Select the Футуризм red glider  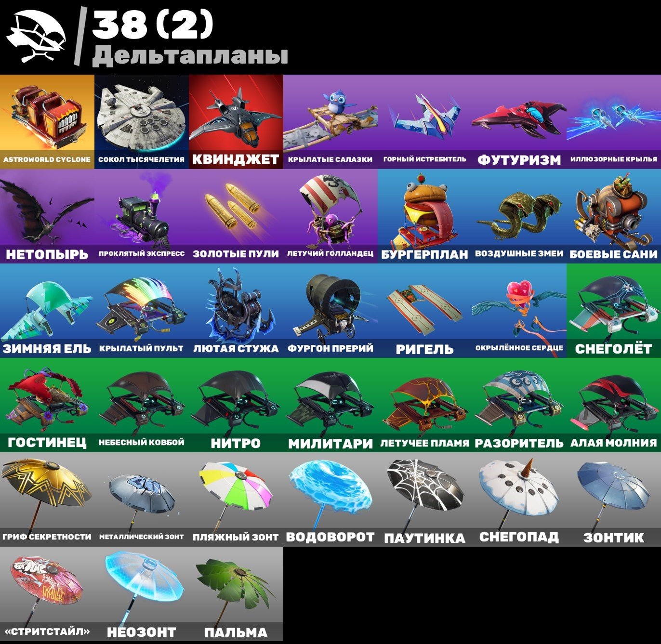(x=519, y=121)
